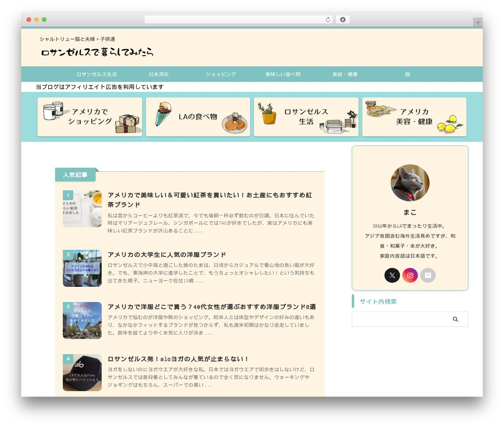
Task: Open the ロサンゼルス生活 menu item
Action: coord(96,74)
